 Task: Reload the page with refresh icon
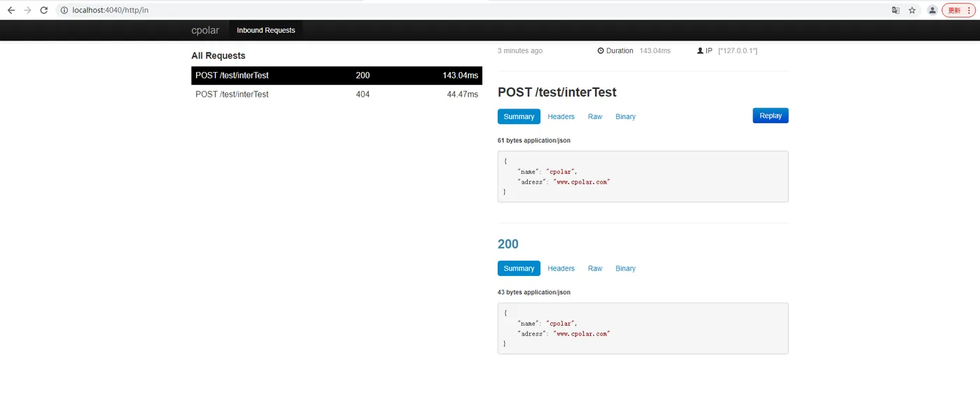coord(44,11)
